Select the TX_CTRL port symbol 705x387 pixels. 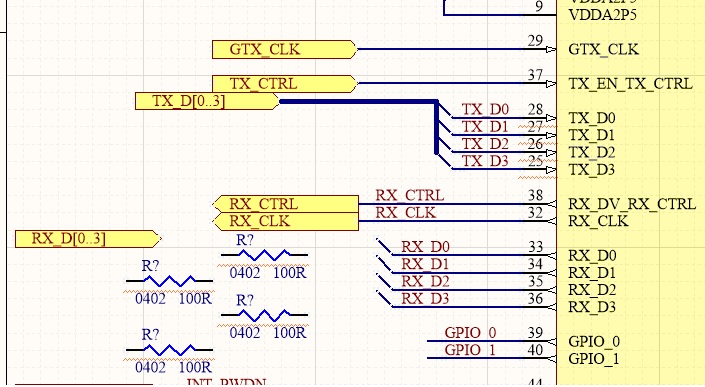pos(284,84)
